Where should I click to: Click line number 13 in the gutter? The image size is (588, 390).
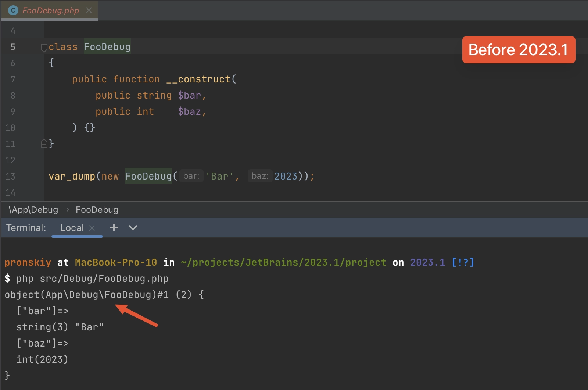tap(10, 177)
